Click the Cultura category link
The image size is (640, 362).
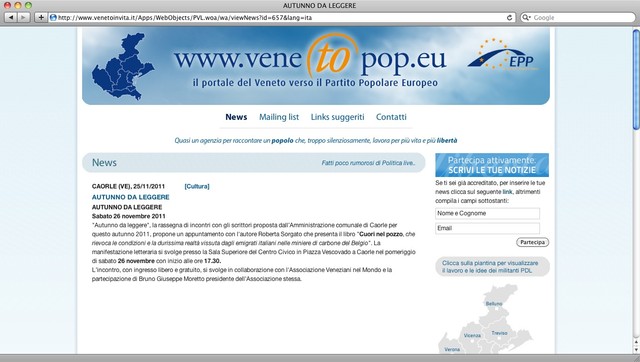point(197,186)
